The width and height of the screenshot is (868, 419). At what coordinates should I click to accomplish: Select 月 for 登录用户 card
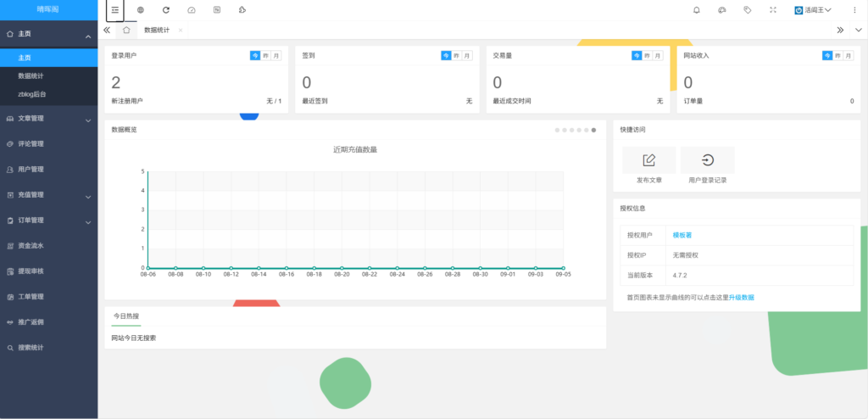[x=276, y=55]
